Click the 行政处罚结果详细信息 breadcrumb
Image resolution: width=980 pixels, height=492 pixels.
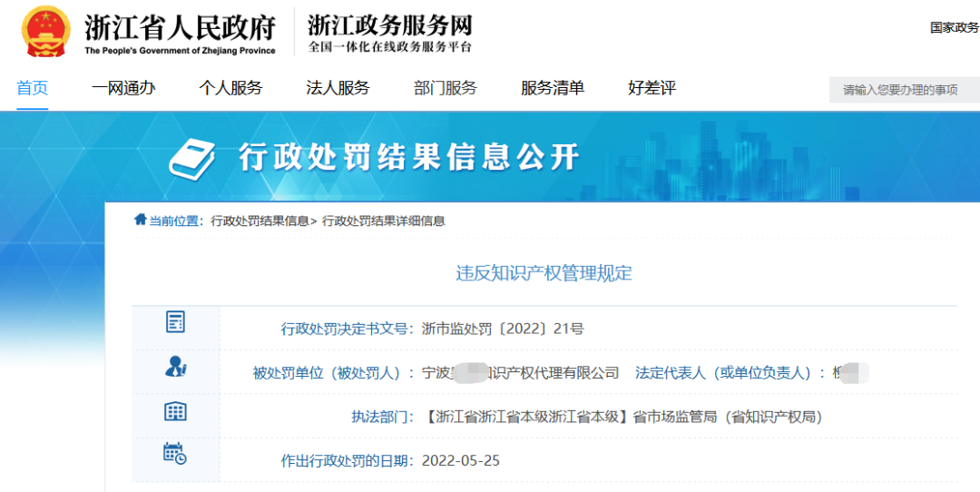tap(383, 221)
